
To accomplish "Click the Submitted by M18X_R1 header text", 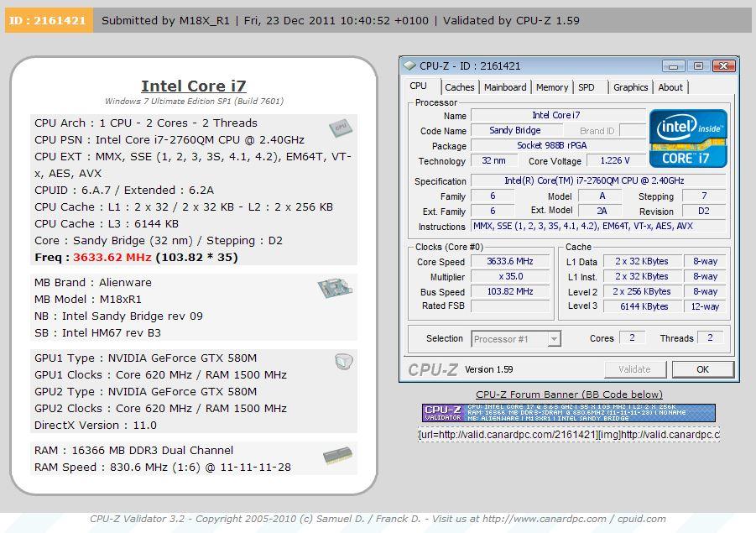I will pyautogui.click(x=165, y=21).
